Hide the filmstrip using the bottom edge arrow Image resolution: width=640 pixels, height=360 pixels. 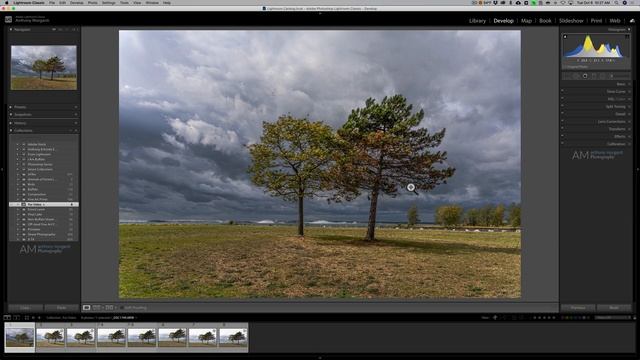coord(320,358)
